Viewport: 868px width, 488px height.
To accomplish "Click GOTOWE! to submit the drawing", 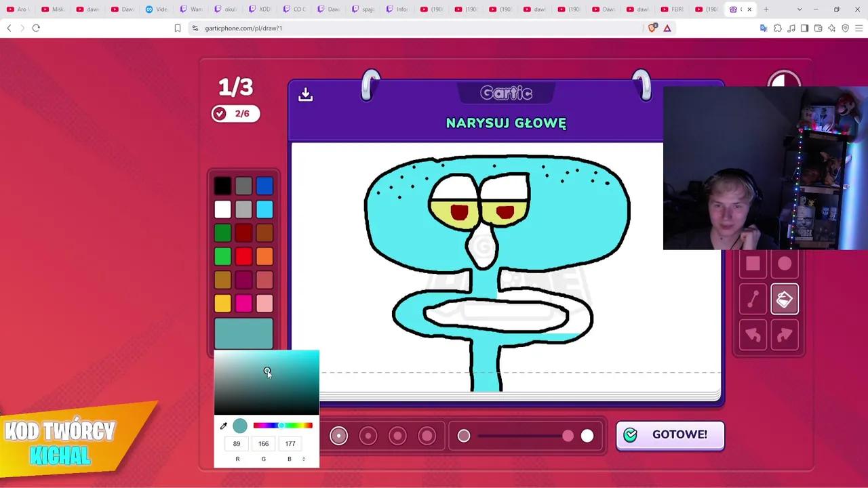I will [x=670, y=434].
